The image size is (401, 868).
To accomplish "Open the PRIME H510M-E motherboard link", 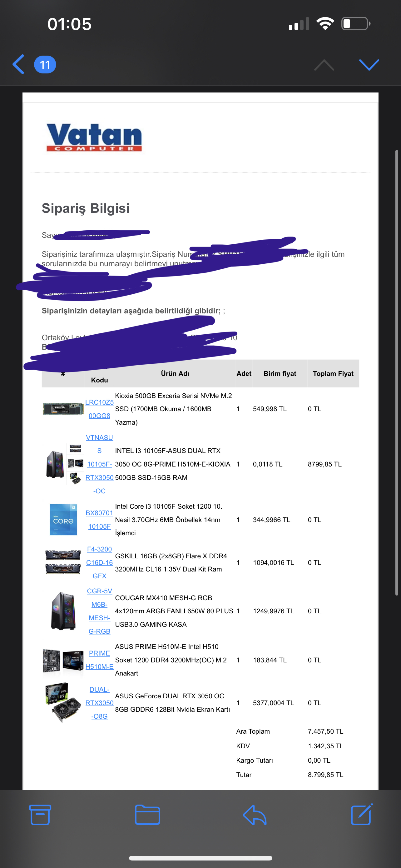I will click(99, 659).
